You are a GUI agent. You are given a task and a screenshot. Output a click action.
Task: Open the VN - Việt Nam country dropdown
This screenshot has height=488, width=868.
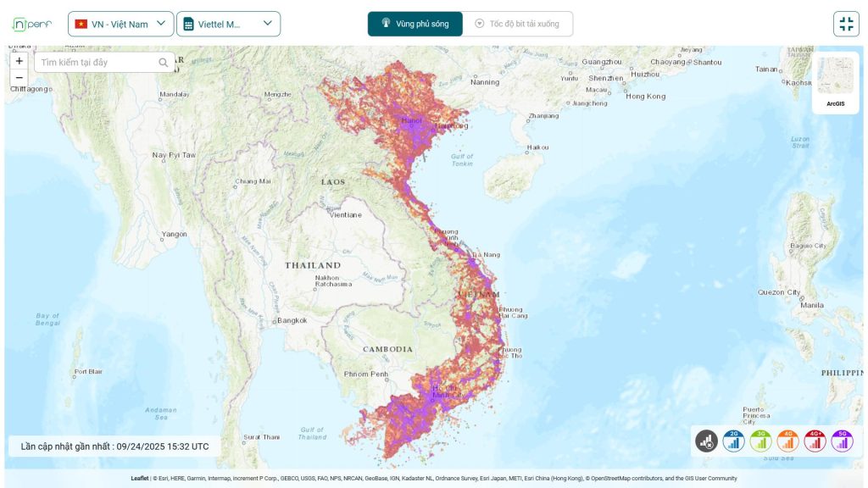click(120, 24)
